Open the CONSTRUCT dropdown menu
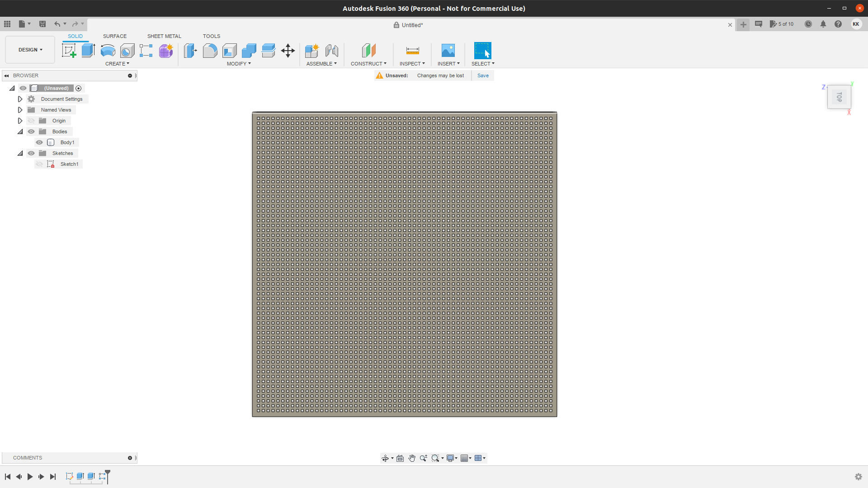The image size is (868, 488). coord(368,64)
